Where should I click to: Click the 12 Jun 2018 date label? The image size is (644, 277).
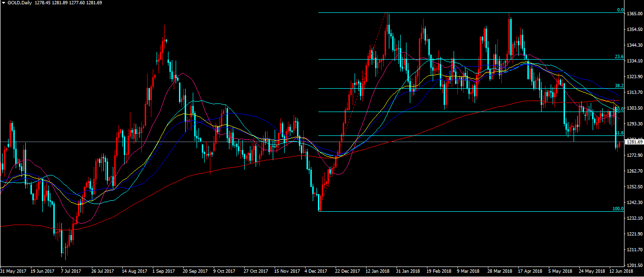pyautogui.click(x=622, y=271)
